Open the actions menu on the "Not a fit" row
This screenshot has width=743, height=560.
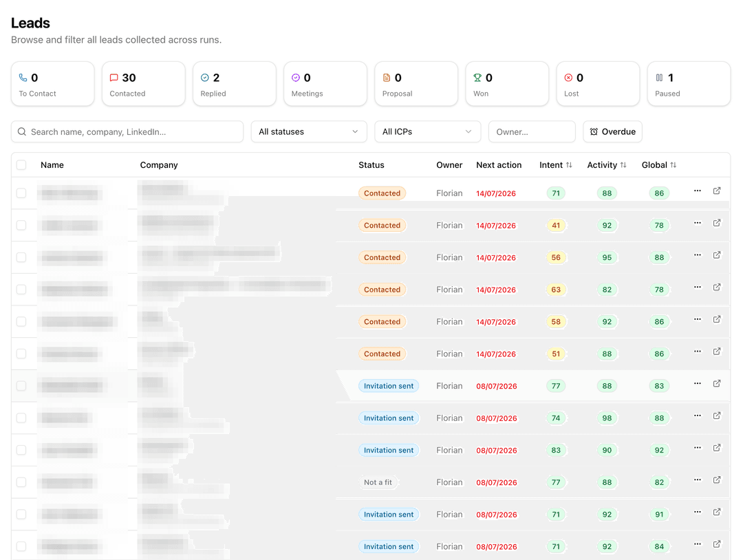[x=697, y=480]
